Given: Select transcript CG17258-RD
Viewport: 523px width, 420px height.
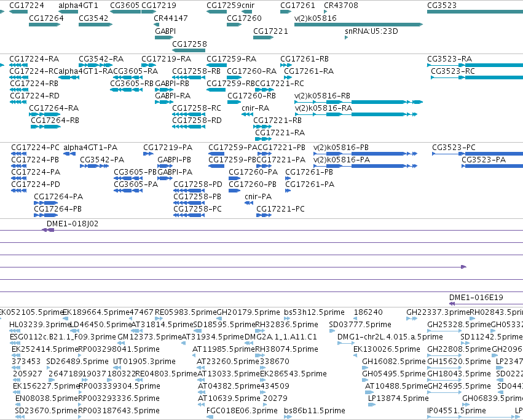Looking at the screenshot, I should (x=197, y=120).
